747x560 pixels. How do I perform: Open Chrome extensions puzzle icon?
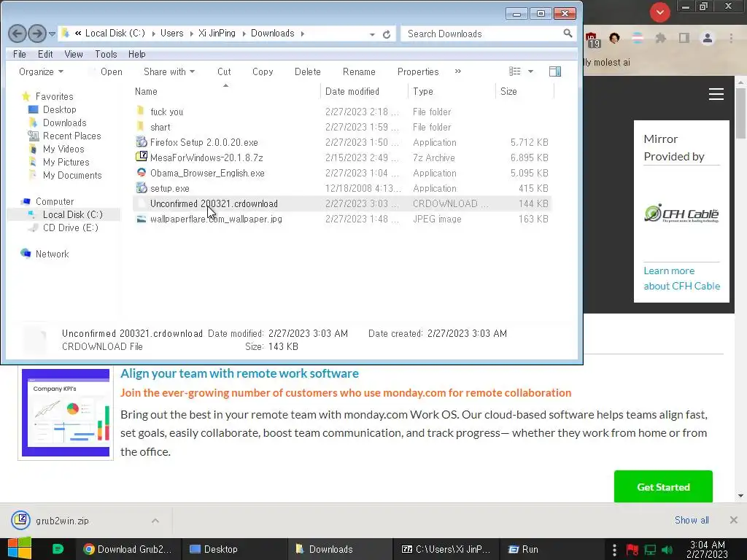click(660, 38)
